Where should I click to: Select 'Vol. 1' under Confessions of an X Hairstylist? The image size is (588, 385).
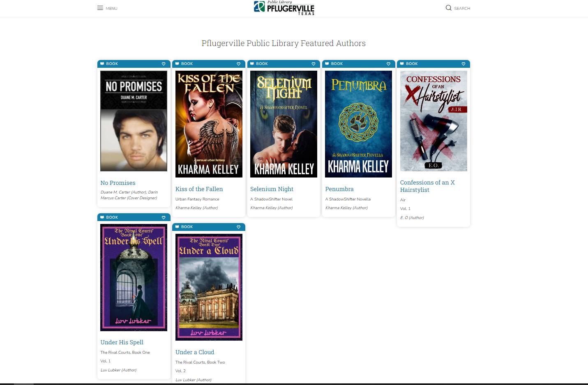(x=405, y=209)
